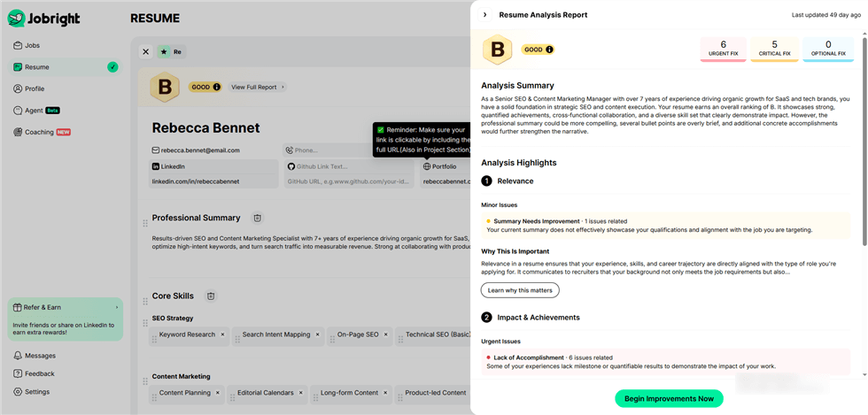Open Lack of Accomplishment issue
This screenshot has height=415, width=868.
665,361
